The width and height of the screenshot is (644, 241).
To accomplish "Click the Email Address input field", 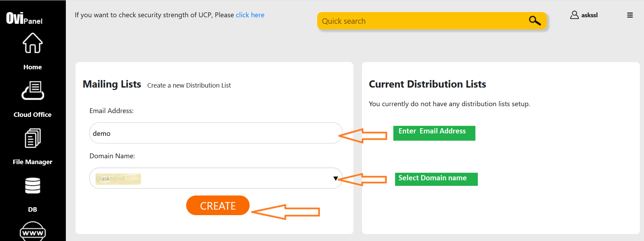I will pos(215,133).
